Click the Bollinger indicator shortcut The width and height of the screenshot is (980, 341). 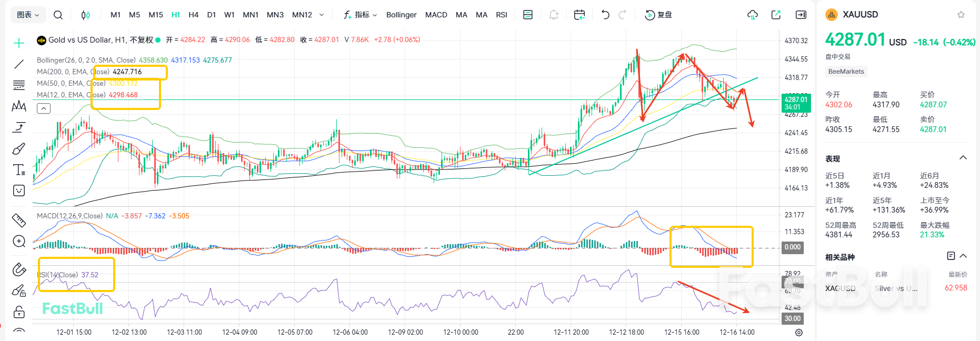(401, 15)
